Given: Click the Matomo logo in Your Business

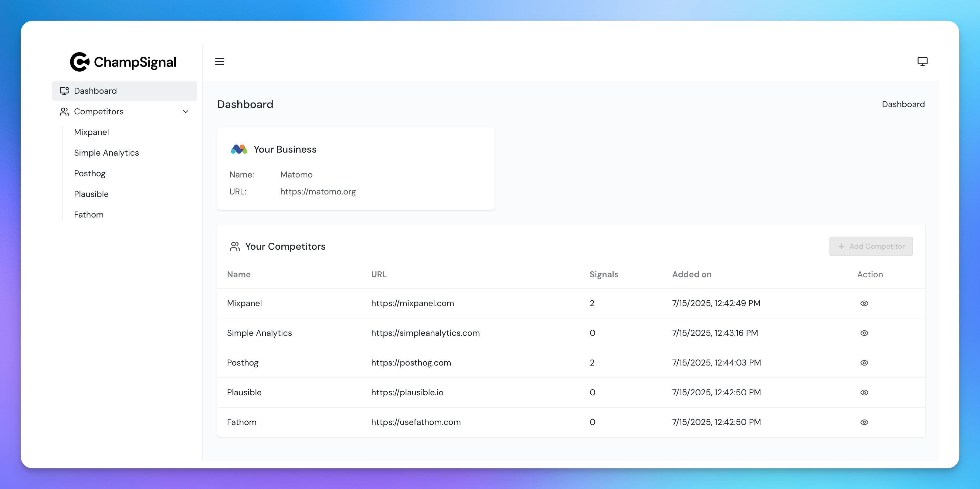Looking at the screenshot, I should point(239,149).
